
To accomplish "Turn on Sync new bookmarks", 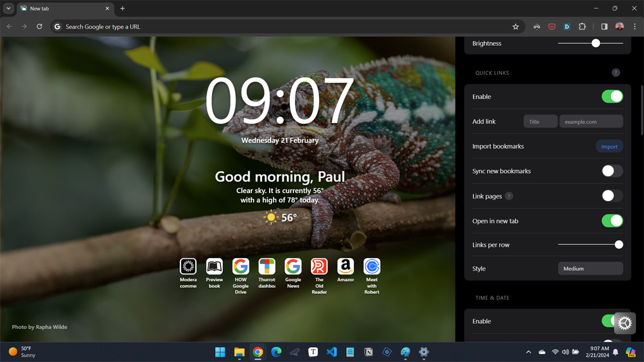I will tap(612, 171).
